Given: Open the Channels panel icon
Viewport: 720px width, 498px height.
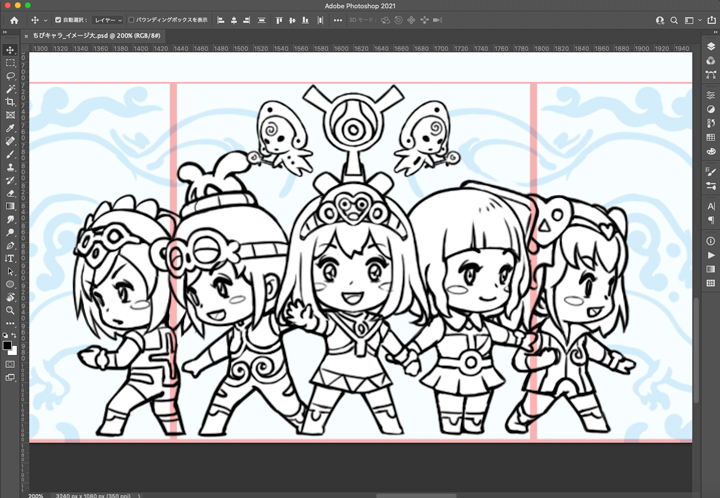Looking at the screenshot, I should (711, 61).
